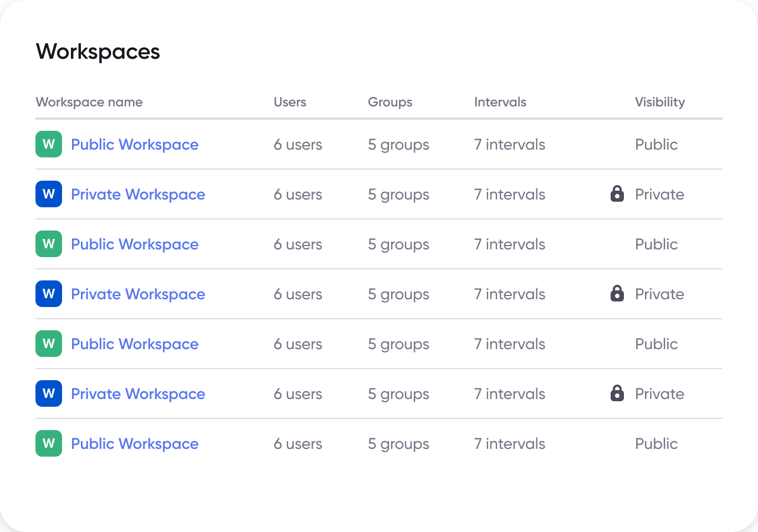The image size is (758, 532).
Task: Click the green W icon of first Public Workspace
Action: click(48, 144)
